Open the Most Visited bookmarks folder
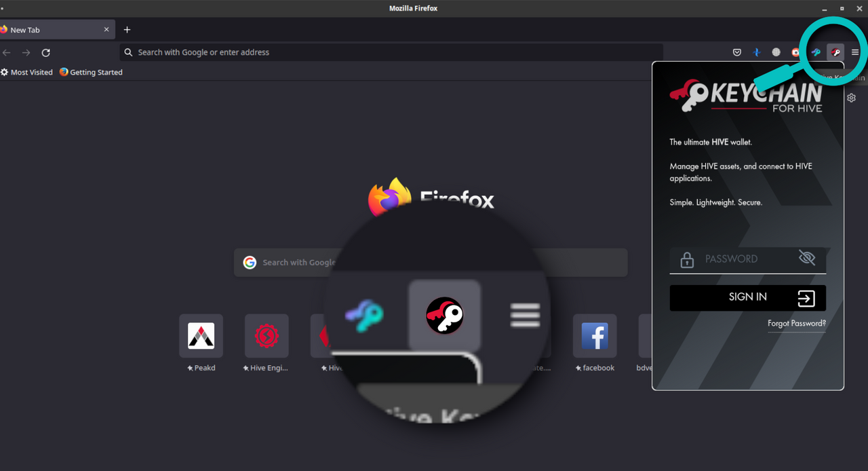868x471 pixels. pos(27,72)
